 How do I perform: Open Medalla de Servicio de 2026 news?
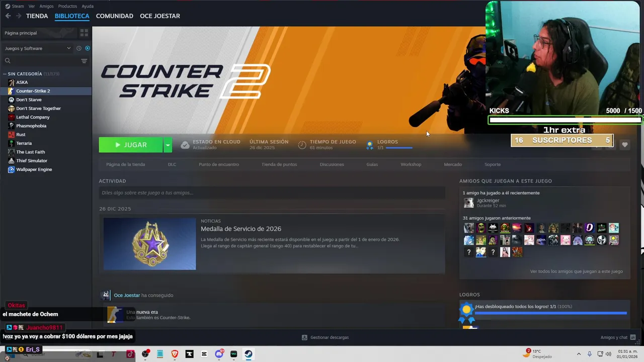click(241, 229)
